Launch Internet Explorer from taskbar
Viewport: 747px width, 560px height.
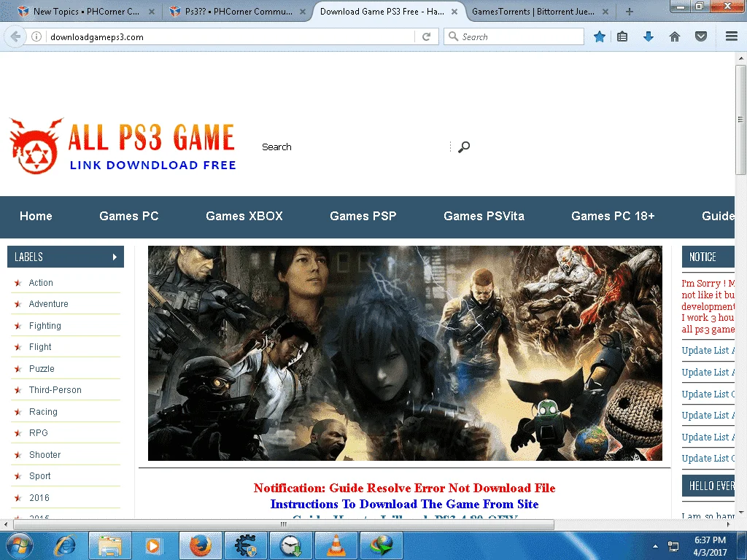click(x=65, y=545)
